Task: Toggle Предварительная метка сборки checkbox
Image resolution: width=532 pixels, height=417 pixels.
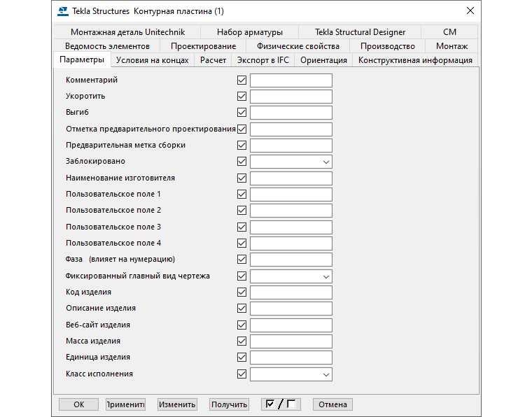Action: pyautogui.click(x=242, y=146)
